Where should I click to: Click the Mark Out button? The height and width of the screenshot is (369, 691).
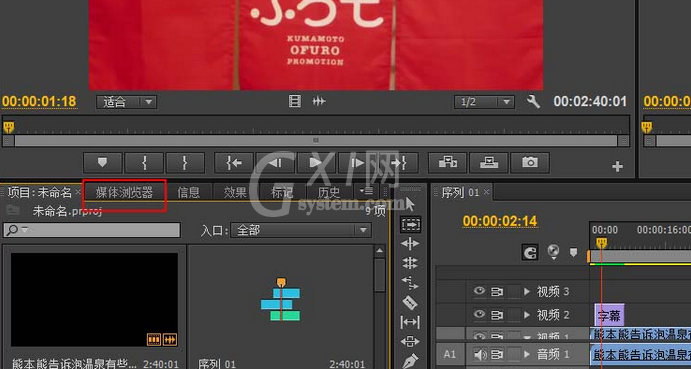coord(185,163)
